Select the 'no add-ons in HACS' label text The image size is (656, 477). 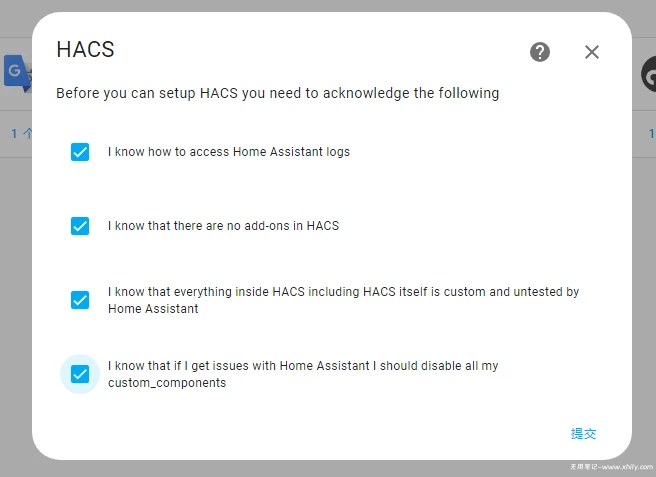click(223, 226)
